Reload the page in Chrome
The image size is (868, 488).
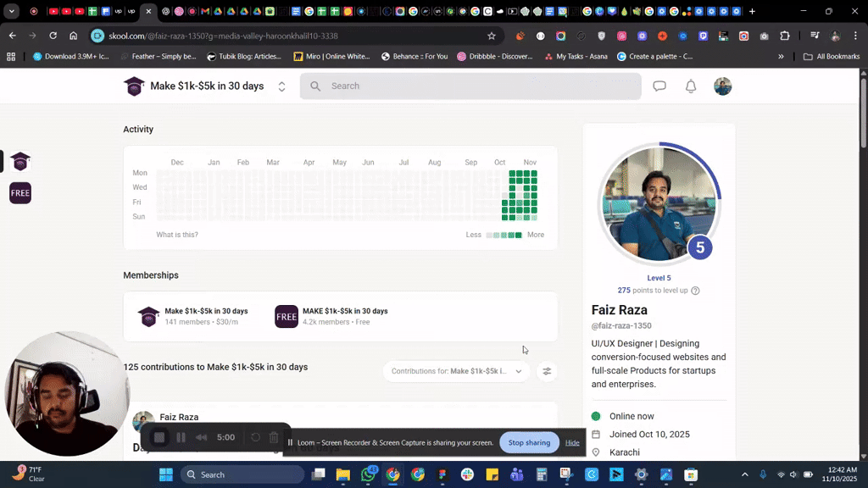tap(53, 36)
